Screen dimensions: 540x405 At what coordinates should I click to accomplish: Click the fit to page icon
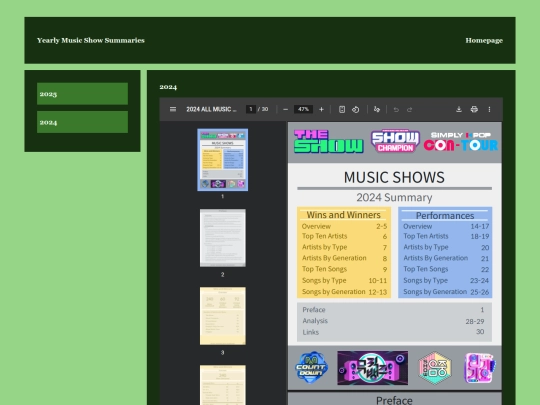[x=342, y=109]
